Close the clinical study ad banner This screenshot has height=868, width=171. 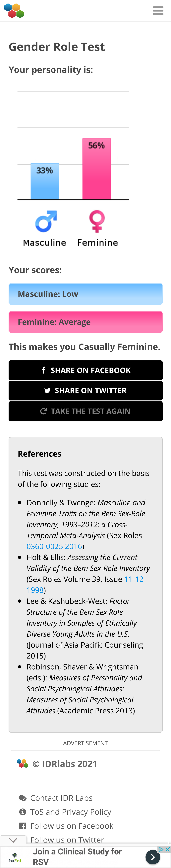(167, 849)
